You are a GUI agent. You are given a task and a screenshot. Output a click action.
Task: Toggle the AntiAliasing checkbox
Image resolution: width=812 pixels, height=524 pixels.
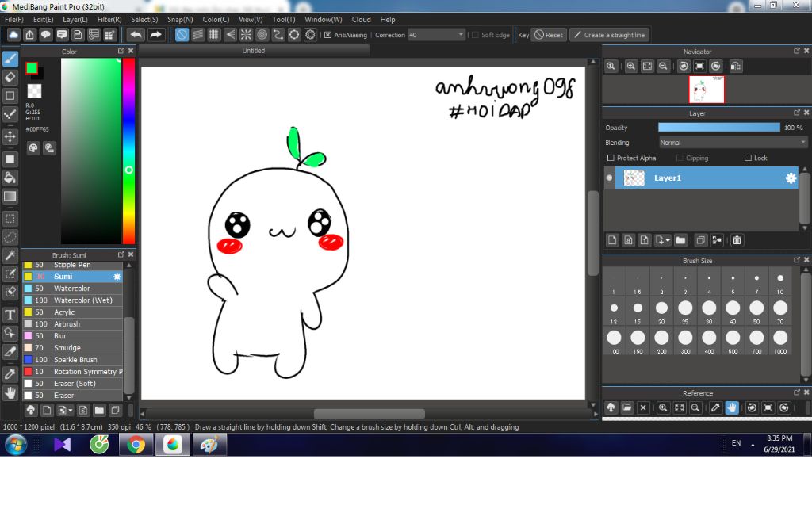click(327, 35)
